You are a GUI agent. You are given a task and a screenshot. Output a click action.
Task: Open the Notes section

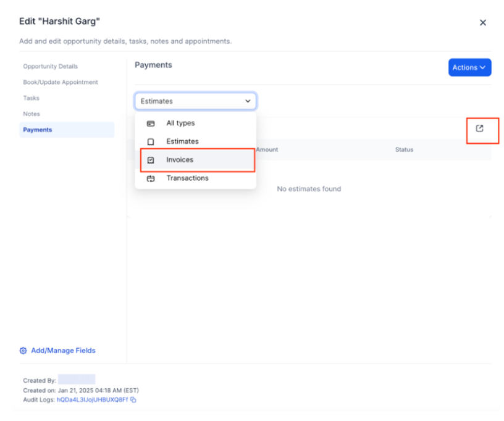[31, 114]
